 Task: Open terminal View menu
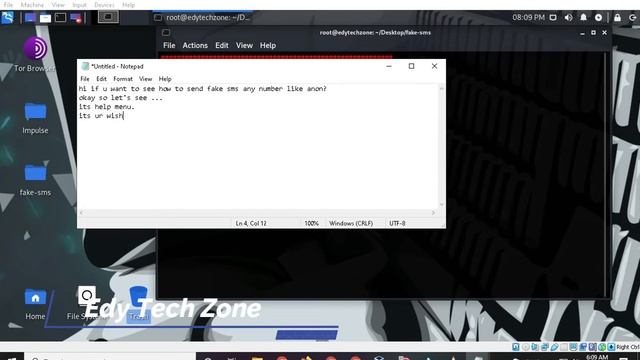[x=244, y=45]
